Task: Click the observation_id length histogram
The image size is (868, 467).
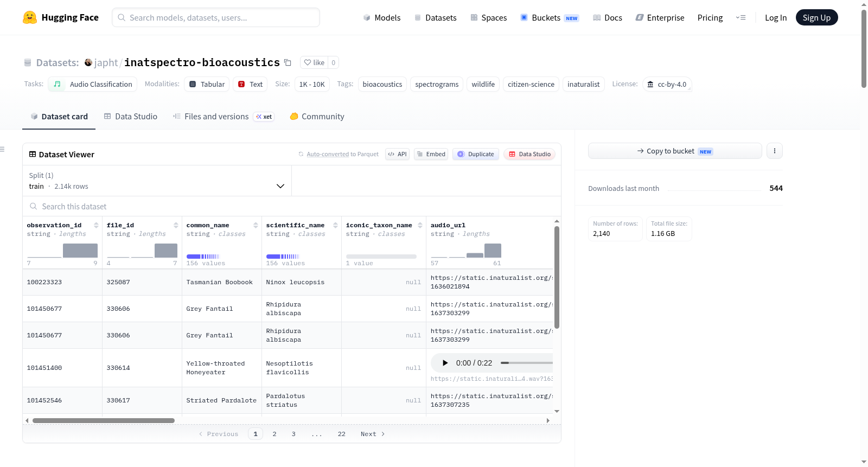Action: point(62,251)
